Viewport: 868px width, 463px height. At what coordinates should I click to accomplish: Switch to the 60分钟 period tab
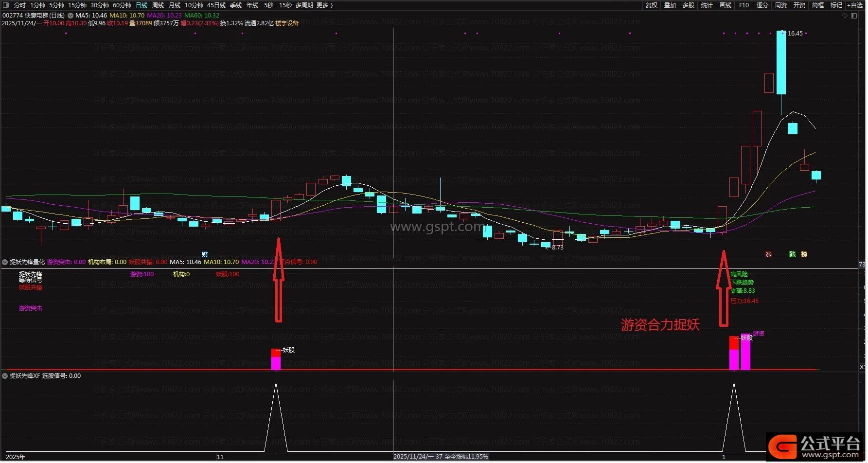click(x=122, y=5)
